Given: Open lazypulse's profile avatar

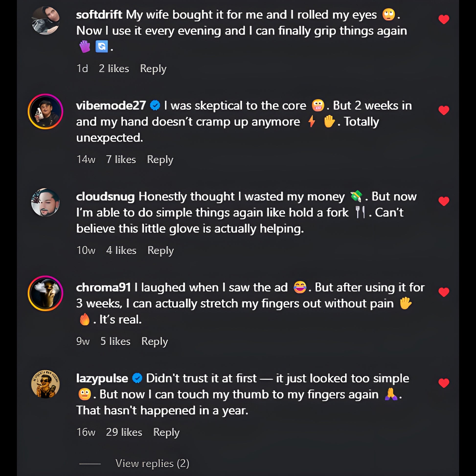Looking at the screenshot, I should [x=45, y=384].
